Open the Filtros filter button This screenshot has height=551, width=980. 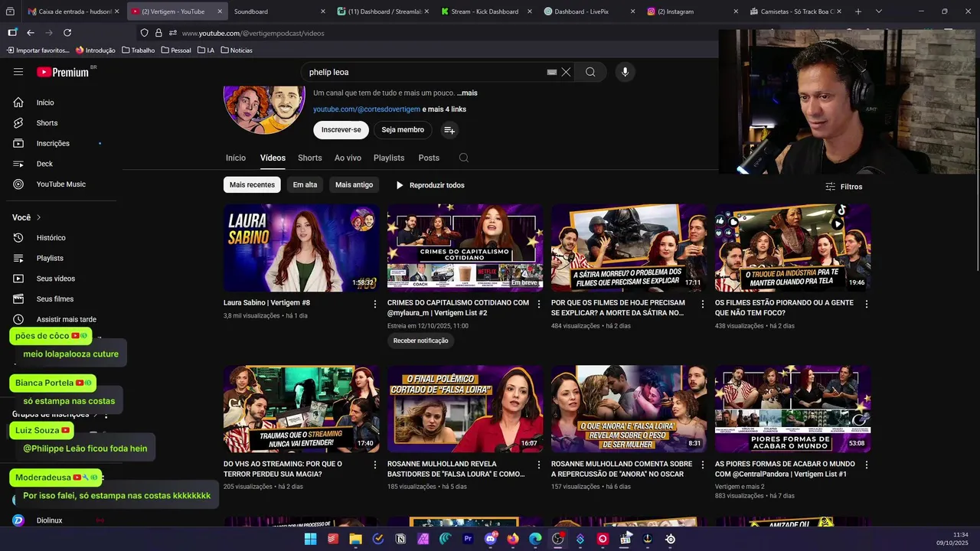tap(844, 187)
